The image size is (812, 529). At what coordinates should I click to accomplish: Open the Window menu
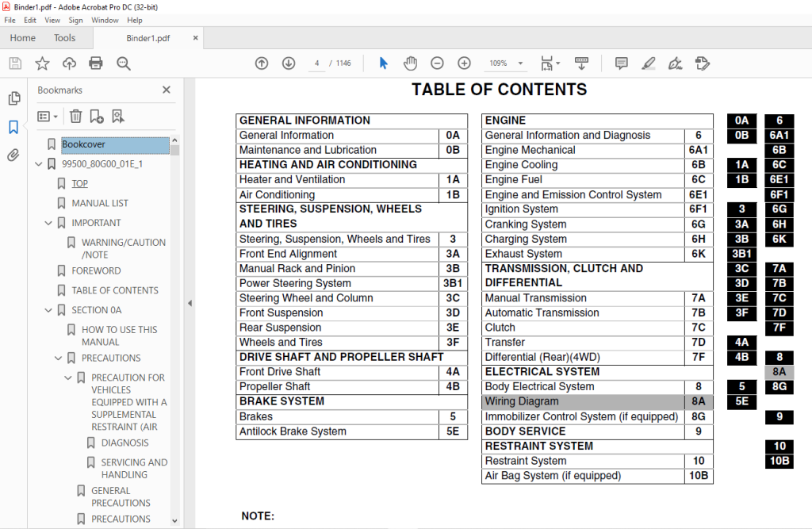point(105,20)
